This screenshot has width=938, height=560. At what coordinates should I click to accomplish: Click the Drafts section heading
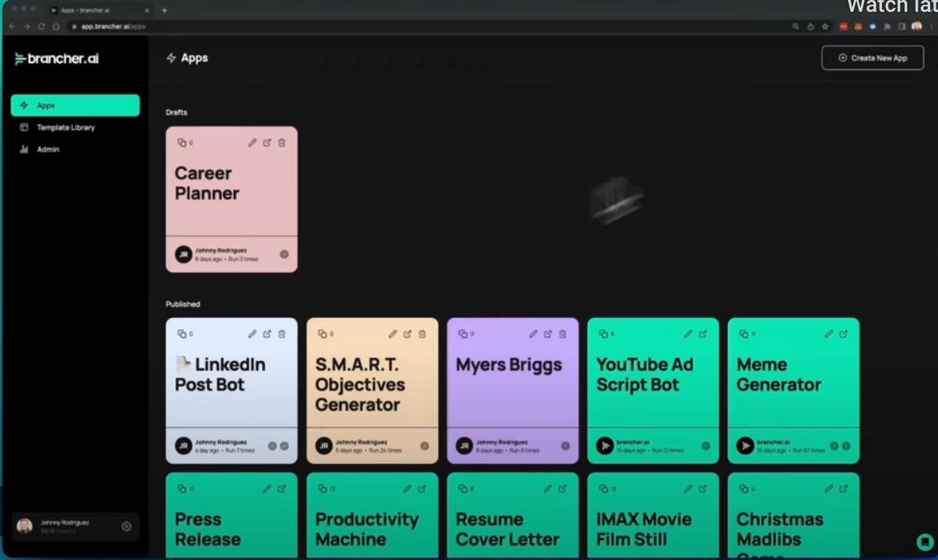[x=176, y=112]
